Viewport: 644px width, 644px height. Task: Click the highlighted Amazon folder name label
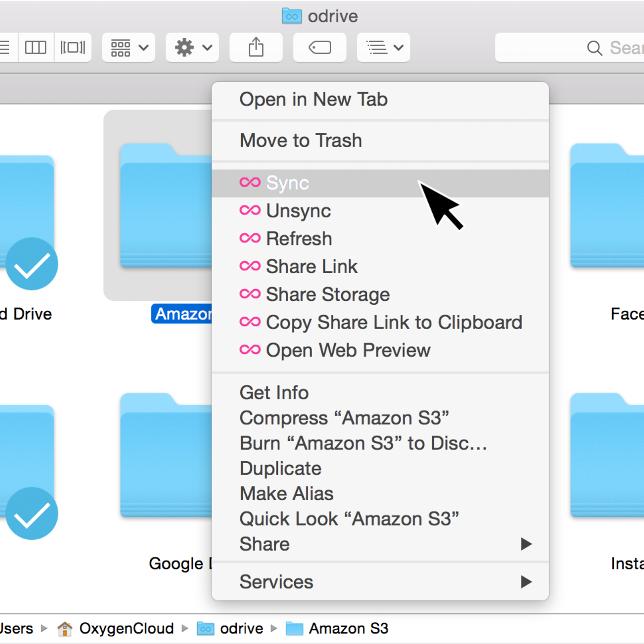pyautogui.click(x=182, y=314)
